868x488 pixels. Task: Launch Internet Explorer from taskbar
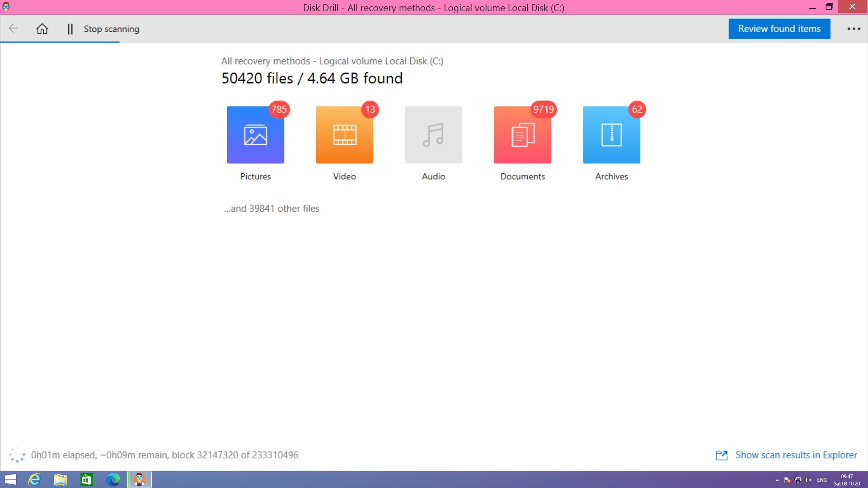click(x=34, y=480)
